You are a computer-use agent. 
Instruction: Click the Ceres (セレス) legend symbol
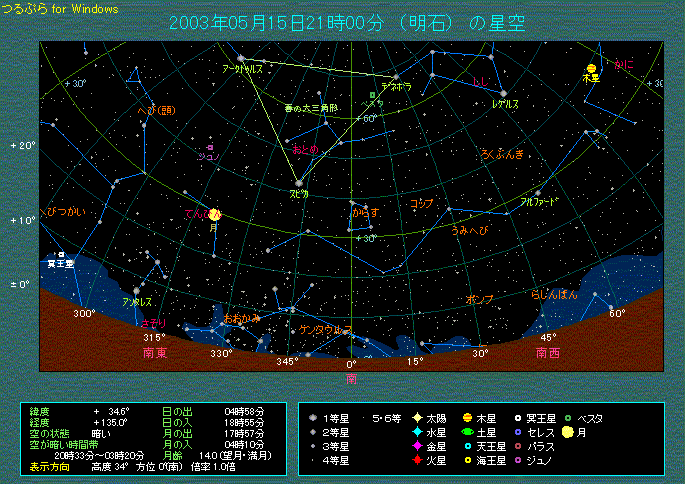point(518,432)
